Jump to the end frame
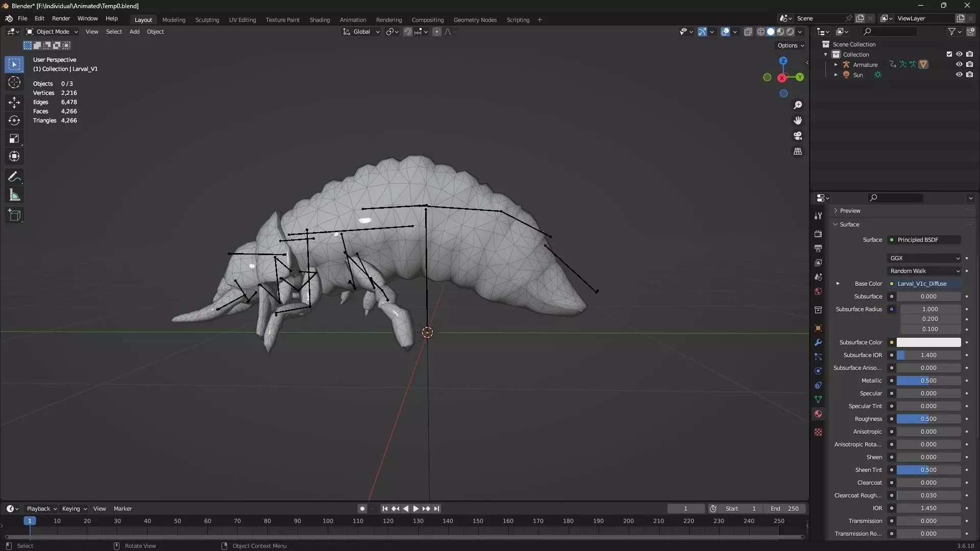 coord(436,509)
